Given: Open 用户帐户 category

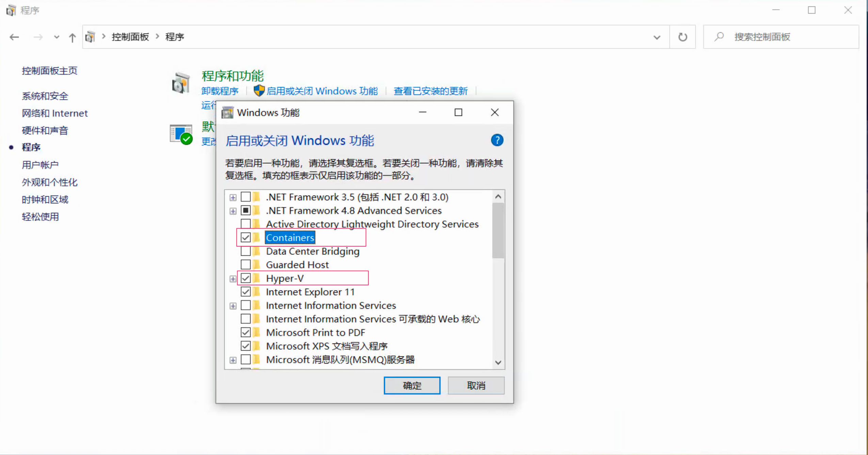Looking at the screenshot, I should pyautogui.click(x=40, y=165).
